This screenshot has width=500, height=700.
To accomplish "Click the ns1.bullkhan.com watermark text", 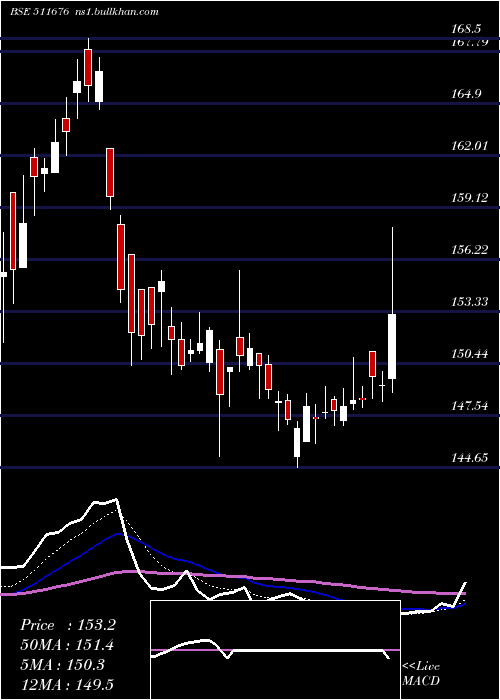I will pyautogui.click(x=118, y=12).
